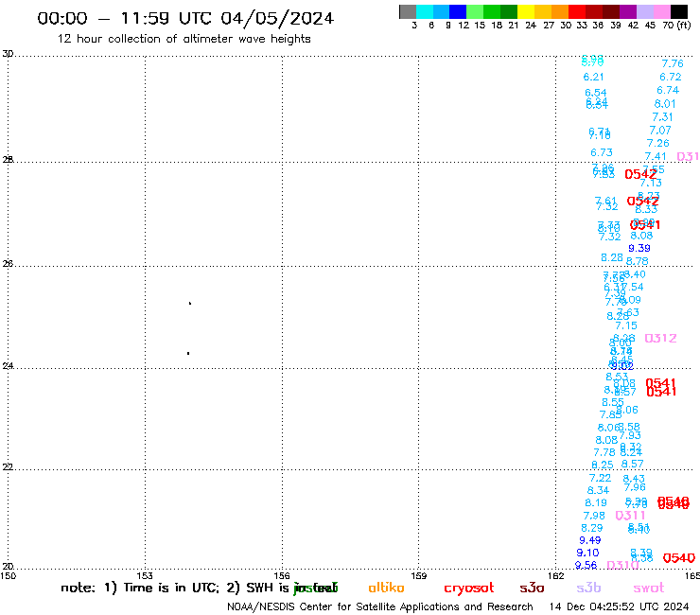Click the pink swot time label 0312
This screenshot has height=615, width=700.
pos(660,338)
